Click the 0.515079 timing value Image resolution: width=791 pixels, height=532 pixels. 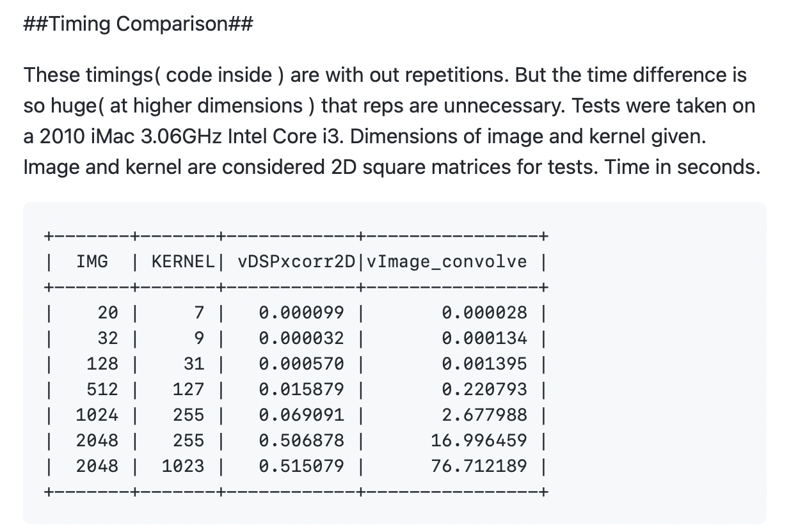coord(301,466)
